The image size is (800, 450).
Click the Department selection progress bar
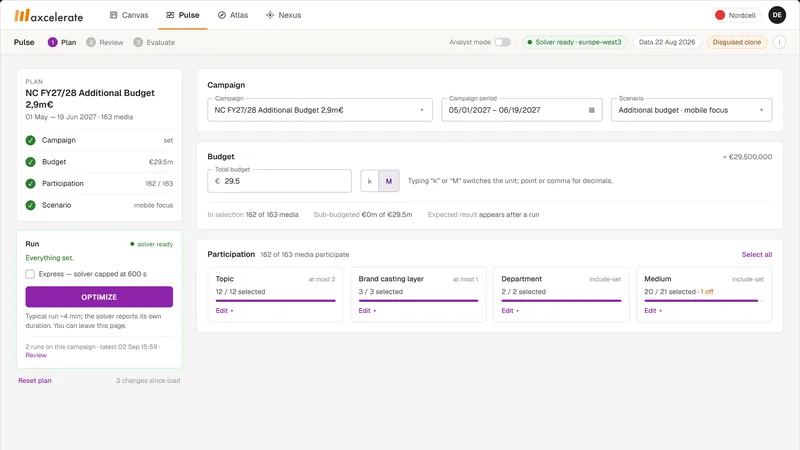point(561,301)
